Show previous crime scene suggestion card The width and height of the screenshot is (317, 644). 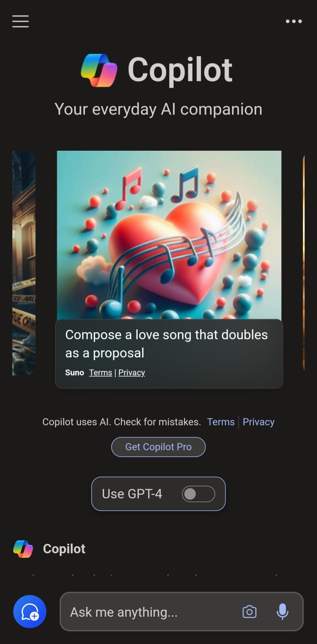[24, 263]
